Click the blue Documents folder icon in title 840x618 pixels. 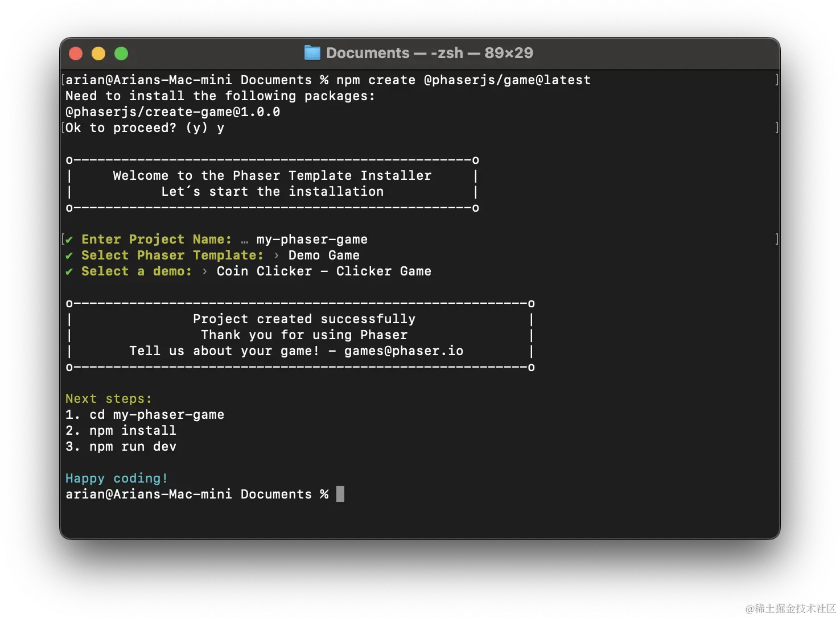tap(312, 53)
